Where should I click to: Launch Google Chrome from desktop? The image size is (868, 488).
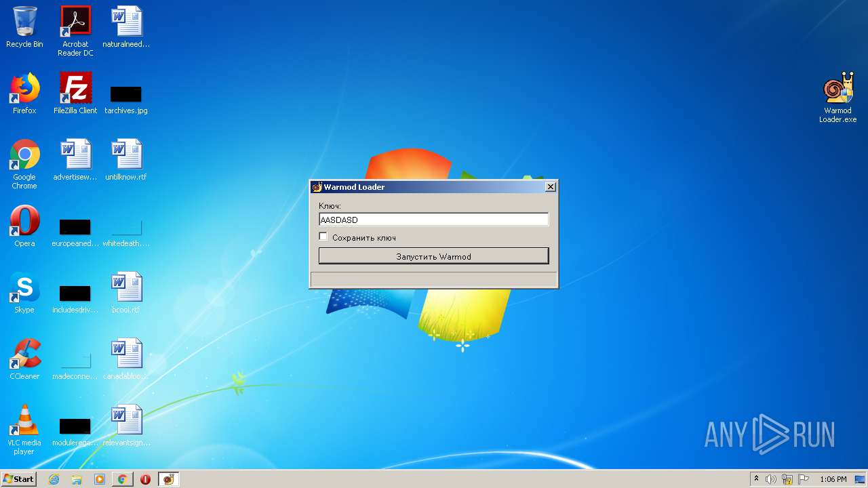(x=24, y=164)
